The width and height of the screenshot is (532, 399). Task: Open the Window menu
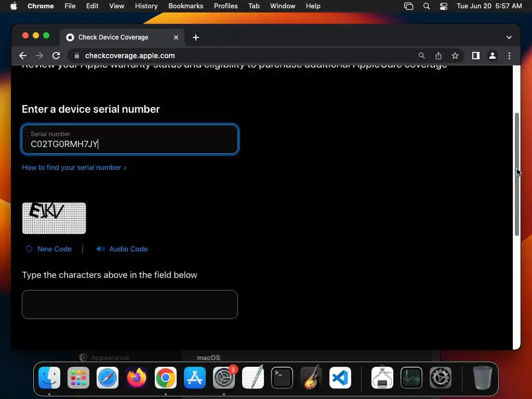(283, 6)
